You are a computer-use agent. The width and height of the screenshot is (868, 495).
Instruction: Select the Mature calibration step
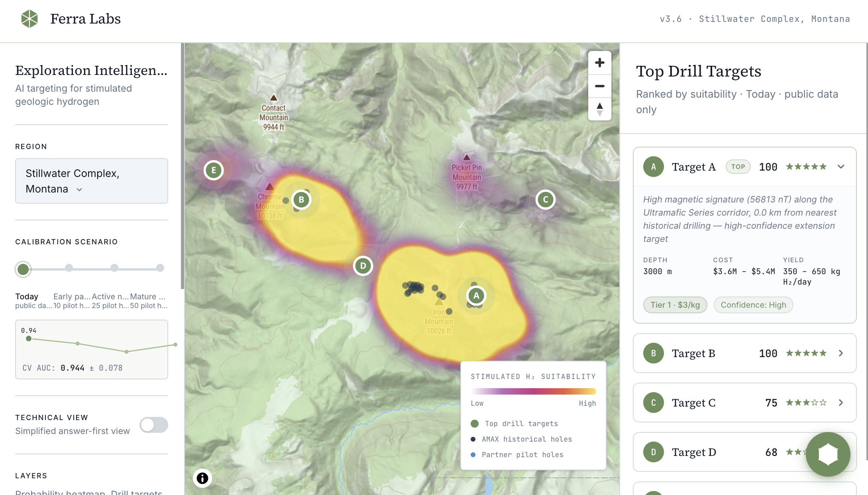click(x=160, y=268)
